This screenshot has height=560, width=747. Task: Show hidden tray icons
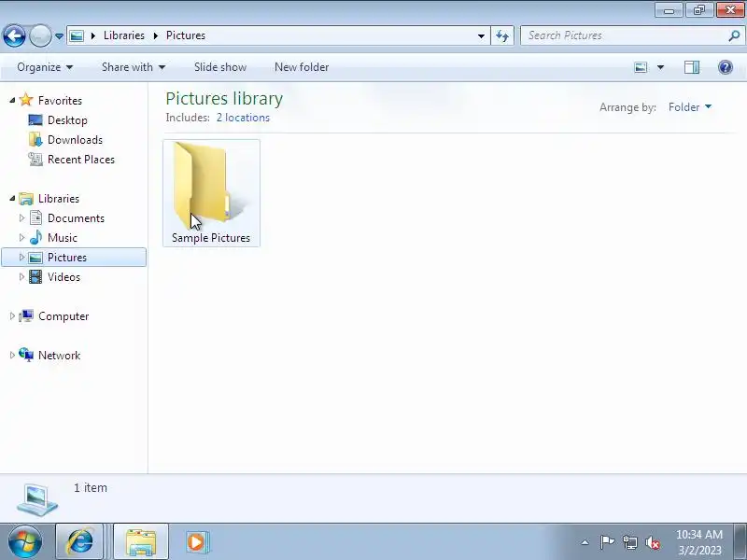pyautogui.click(x=585, y=542)
